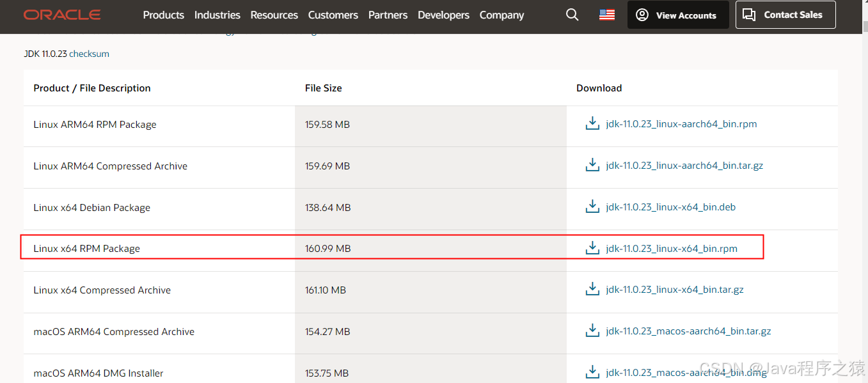Download jdk-11.0.23_linux-x64_bin.tar.gz
Screen dimensions: 868x383
(675, 290)
